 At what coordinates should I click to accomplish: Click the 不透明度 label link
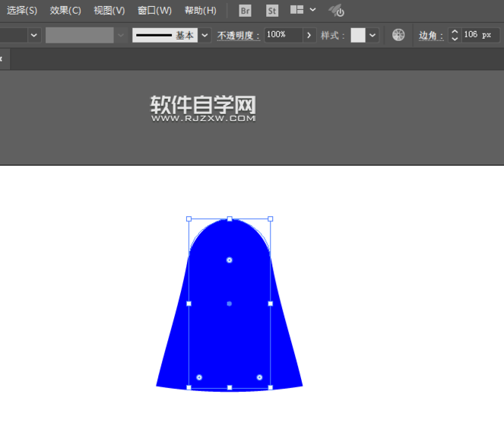point(238,36)
